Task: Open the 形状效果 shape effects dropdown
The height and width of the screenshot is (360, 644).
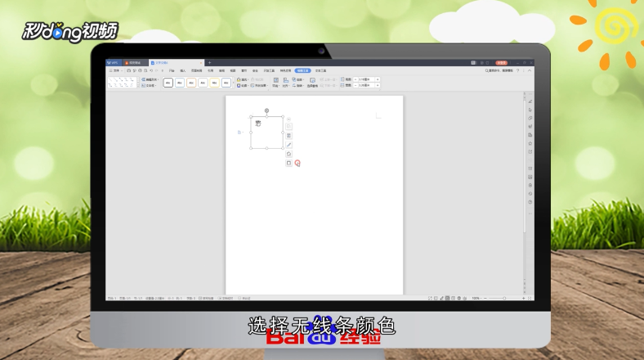Action: pos(259,85)
